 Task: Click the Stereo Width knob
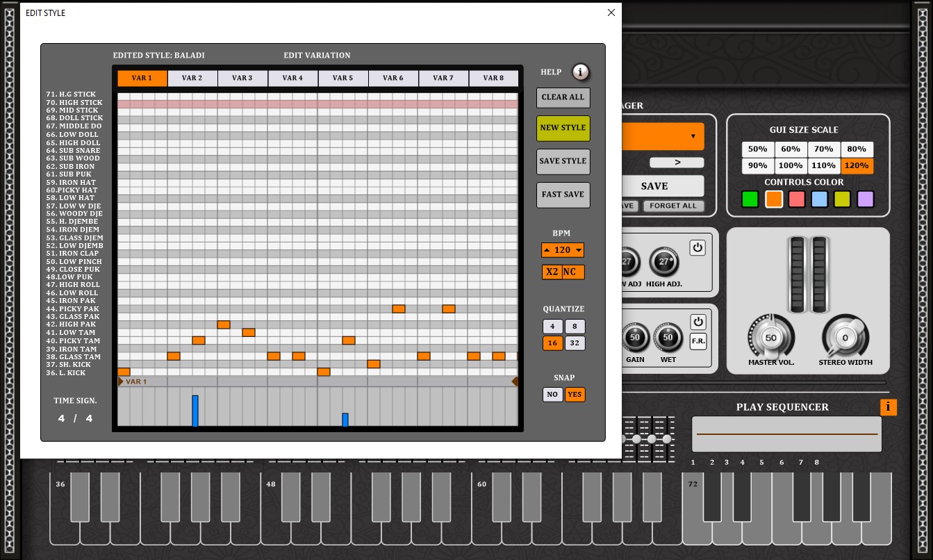tap(845, 338)
